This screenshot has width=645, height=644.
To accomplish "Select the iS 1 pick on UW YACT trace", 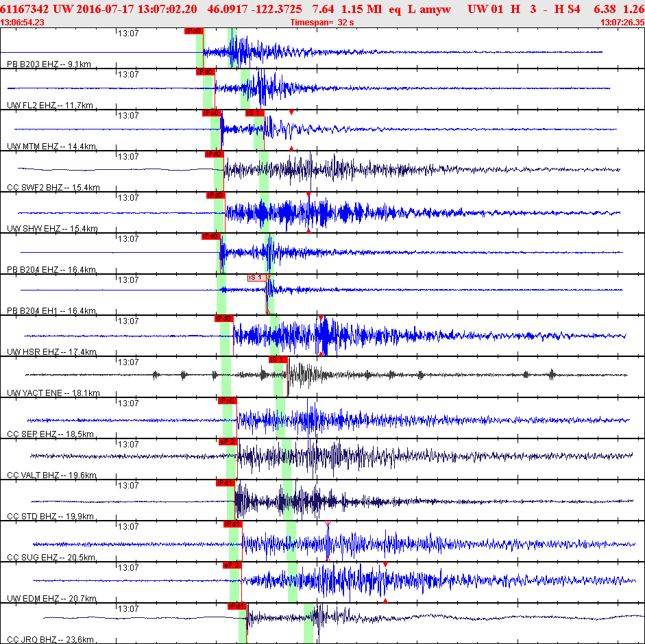I will pos(278,360).
